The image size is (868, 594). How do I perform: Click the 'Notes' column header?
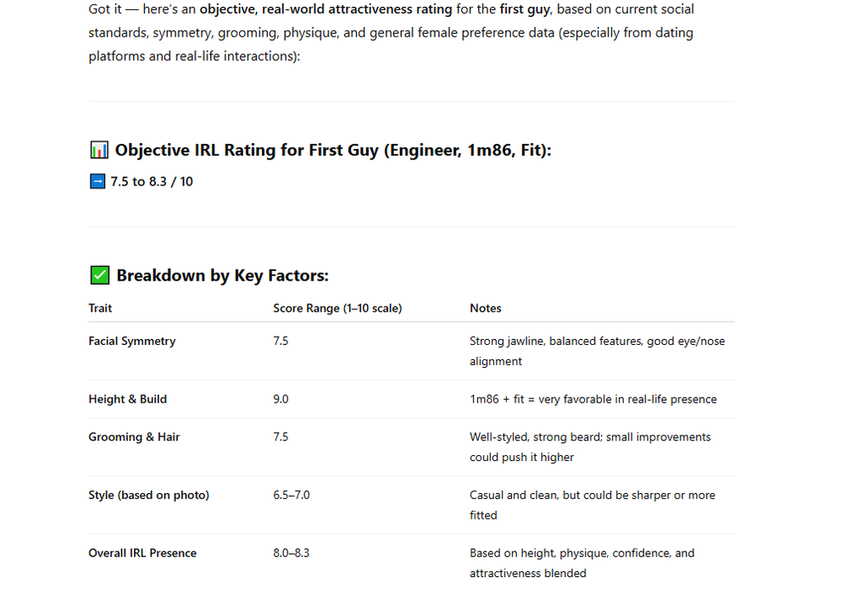click(486, 308)
